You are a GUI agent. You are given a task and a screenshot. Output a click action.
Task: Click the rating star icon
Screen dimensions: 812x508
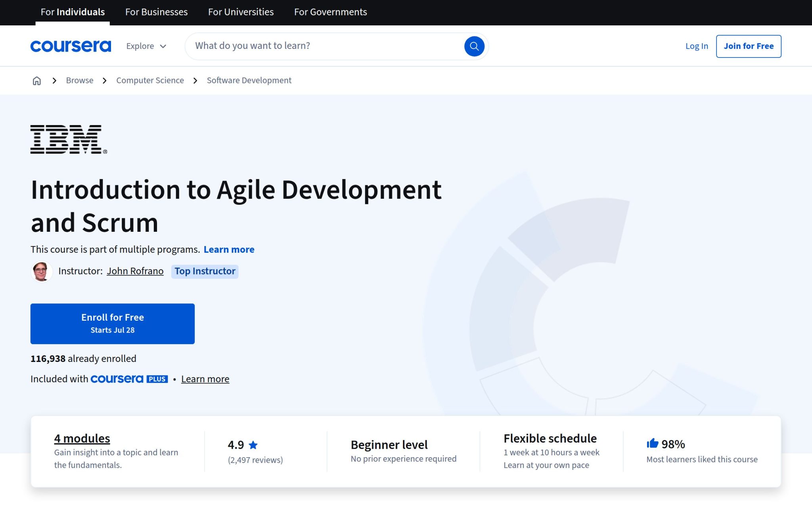click(x=253, y=445)
